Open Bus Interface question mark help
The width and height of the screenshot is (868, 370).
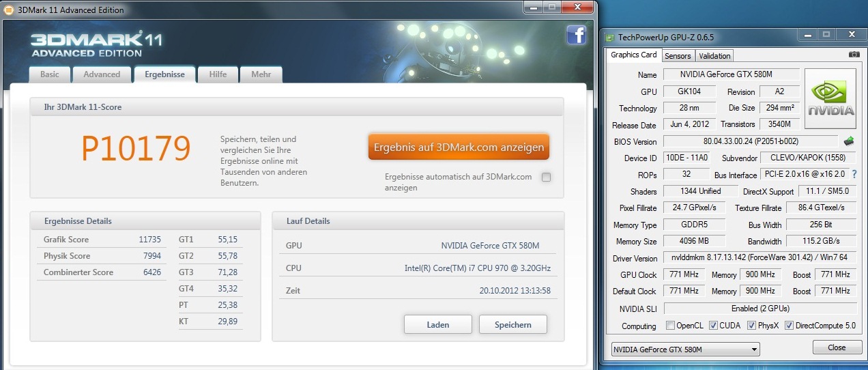click(854, 175)
